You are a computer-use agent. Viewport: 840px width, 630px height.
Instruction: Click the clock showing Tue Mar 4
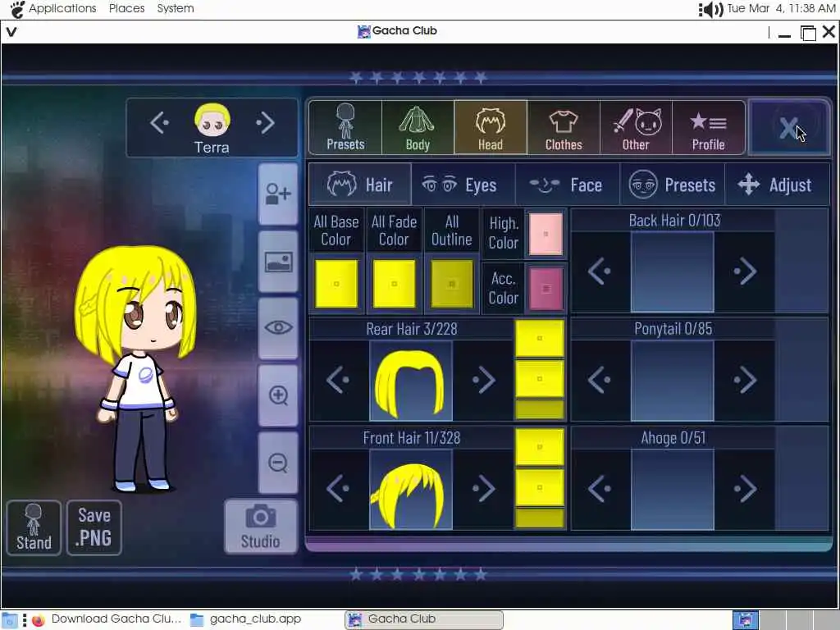tap(781, 8)
